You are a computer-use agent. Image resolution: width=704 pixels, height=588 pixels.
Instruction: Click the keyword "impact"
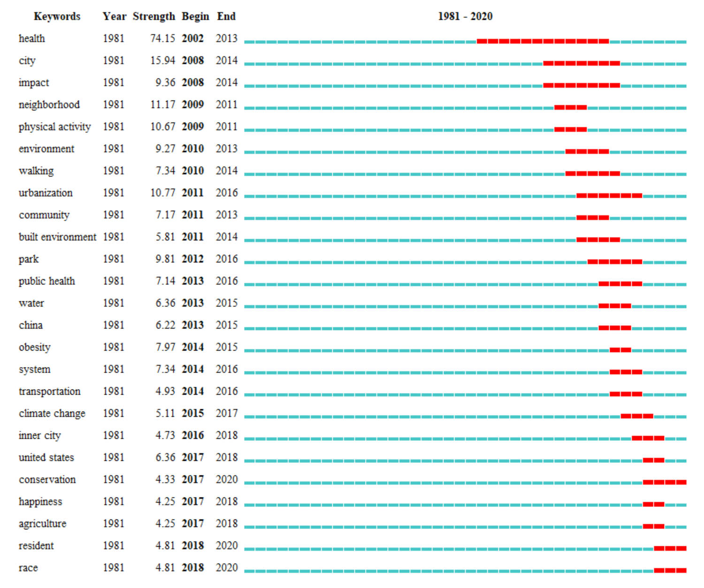pos(34,83)
